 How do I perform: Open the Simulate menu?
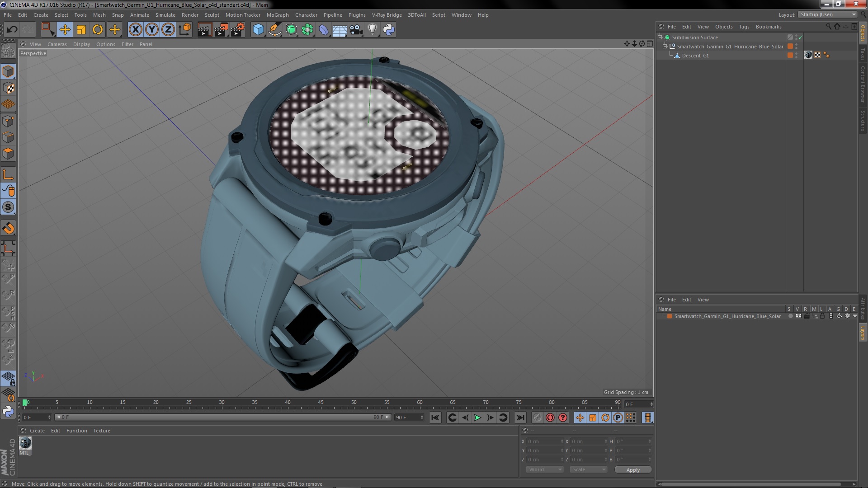tap(165, 15)
